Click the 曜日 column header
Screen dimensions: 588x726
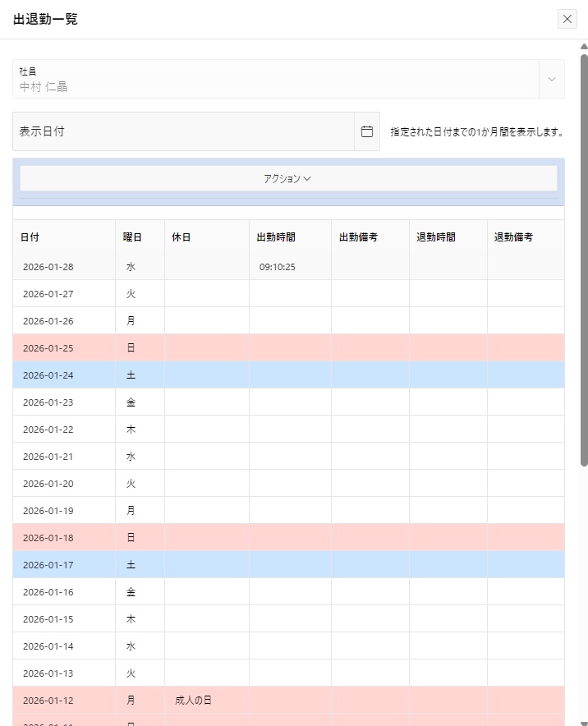(132, 237)
